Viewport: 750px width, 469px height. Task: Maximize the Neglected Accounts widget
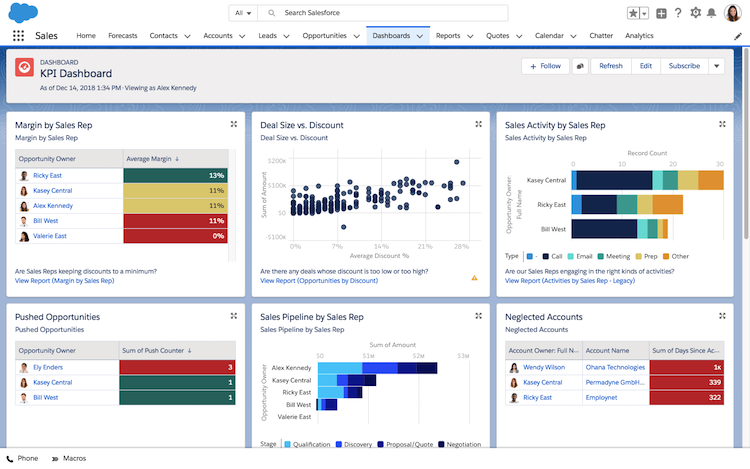click(723, 316)
